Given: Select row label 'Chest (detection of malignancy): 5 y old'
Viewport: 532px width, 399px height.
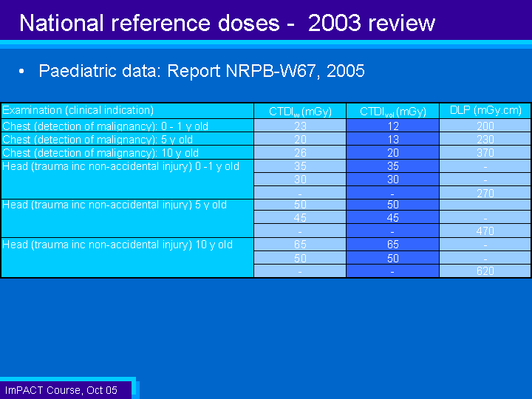Looking at the screenshot, I should [98, 140].
